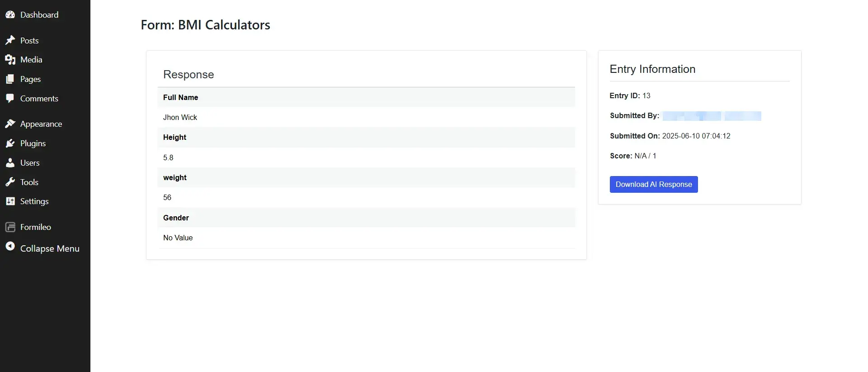The height and width of the screenshot is (372, 868).
Task: Click the Comments speech bubble icon
Action: [10, 99]
